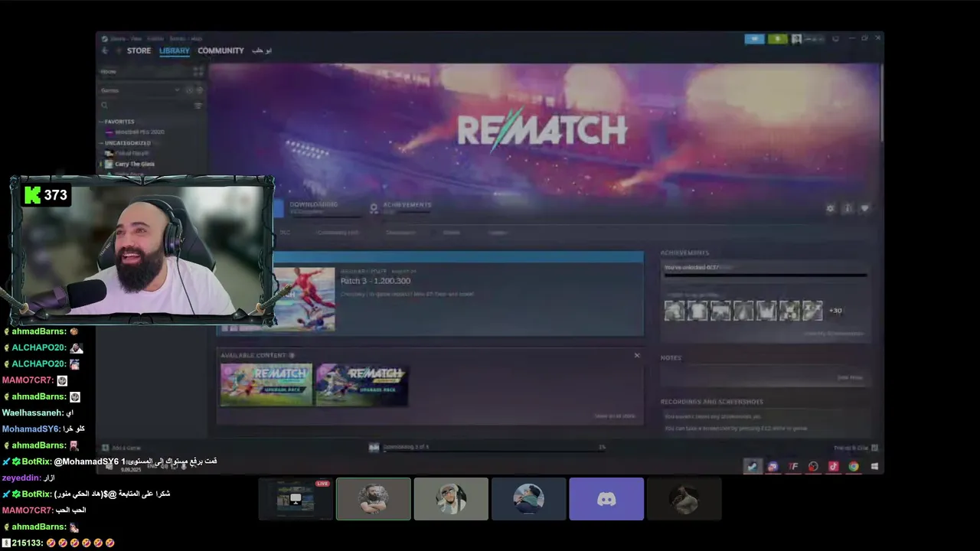This screenshot has height=551, width=980.
Task: Click Steam's forward navigation arrow
Action: tap(118, 51)
